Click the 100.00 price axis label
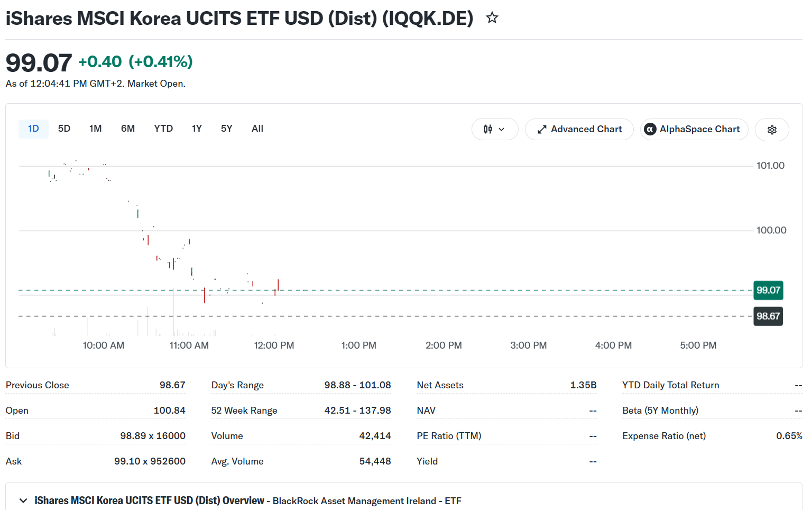 coord(771,230)
